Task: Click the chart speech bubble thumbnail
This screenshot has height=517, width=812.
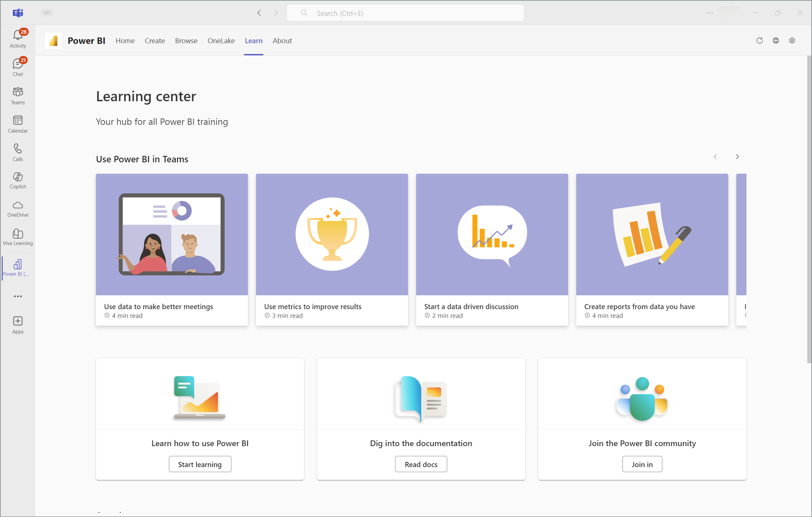Action: point(492,235)
